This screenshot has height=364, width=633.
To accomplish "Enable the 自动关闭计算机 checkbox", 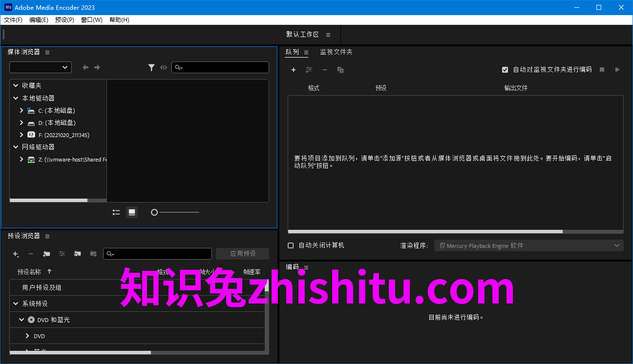I will click(x=291, y=245).
